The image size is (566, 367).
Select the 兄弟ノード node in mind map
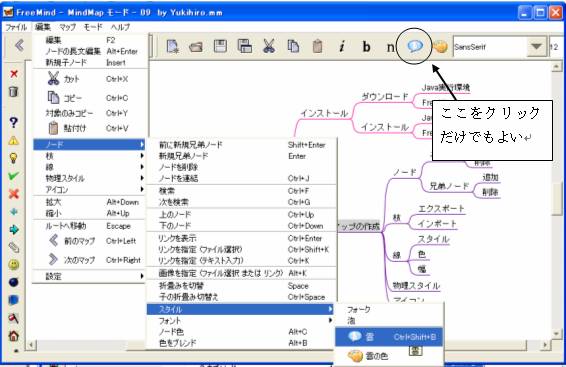[449, 186]
